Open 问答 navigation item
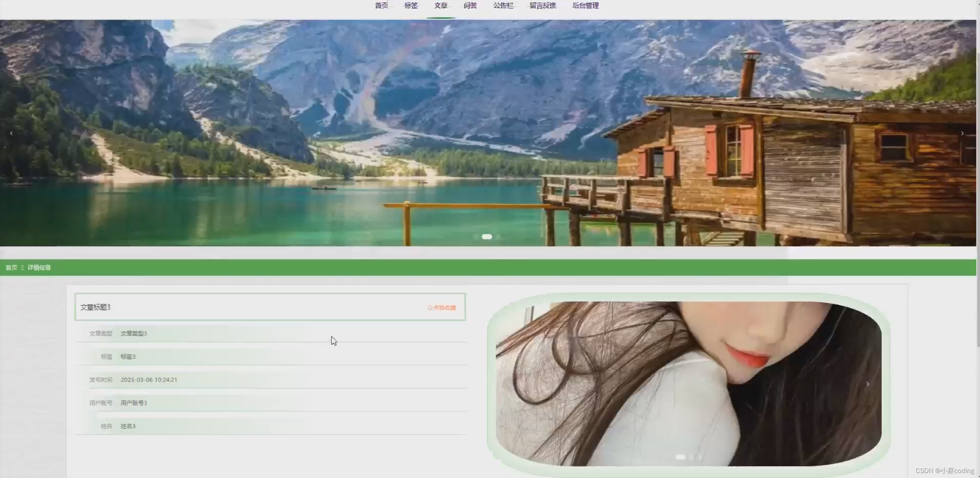The image size is (980, 478). 470,5
